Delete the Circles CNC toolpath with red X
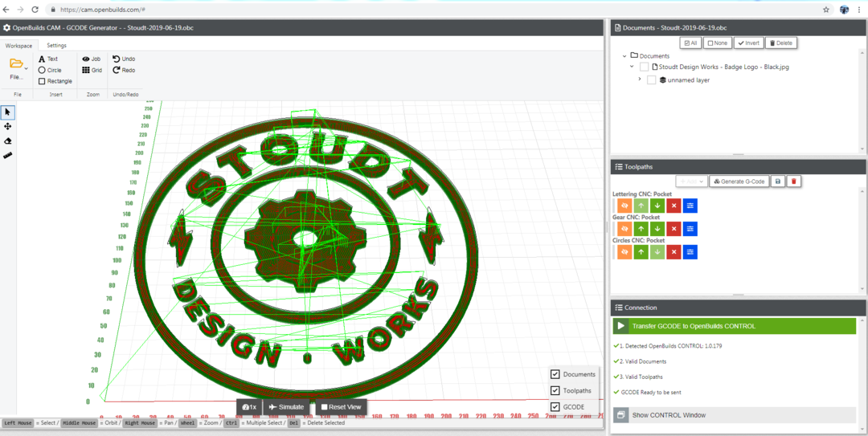The height and width of the screenshot is (436, 868). [x=674, y=252]
